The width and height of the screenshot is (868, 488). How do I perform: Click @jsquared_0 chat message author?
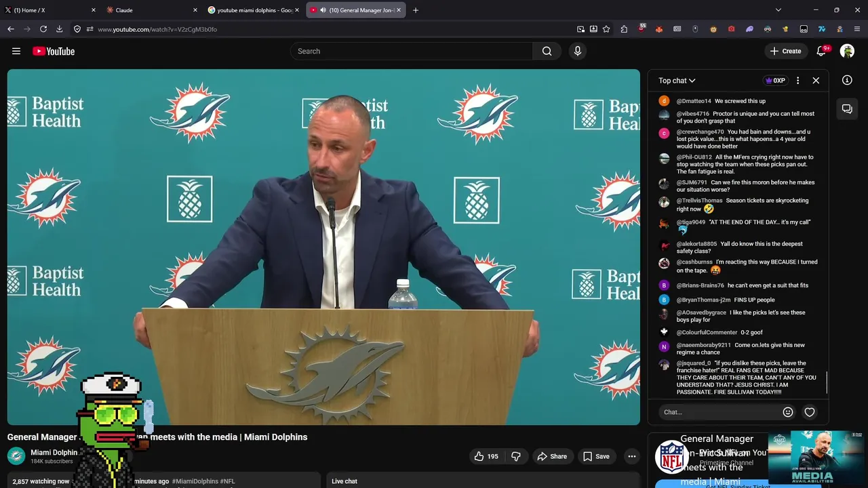coord(694,363)
